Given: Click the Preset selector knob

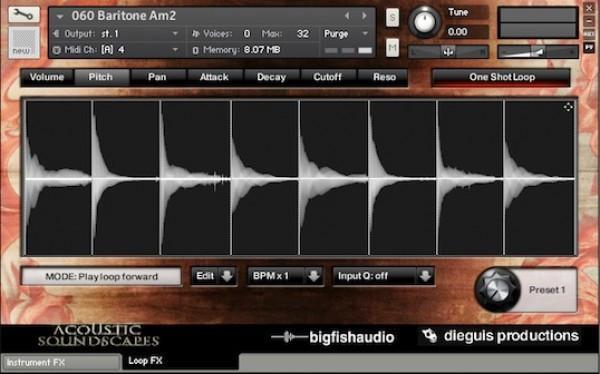Looking at the screenshot, I should 497,290.
